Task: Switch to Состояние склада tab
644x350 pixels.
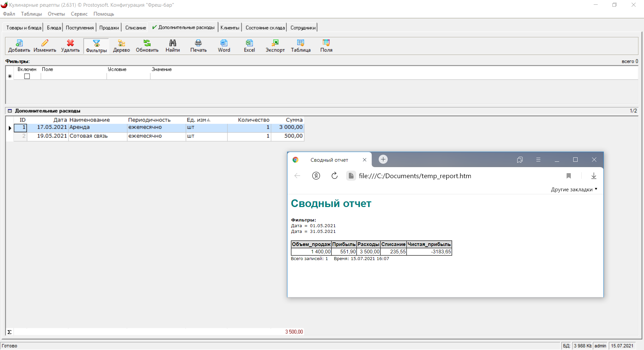Action: (x=265, y=28)
